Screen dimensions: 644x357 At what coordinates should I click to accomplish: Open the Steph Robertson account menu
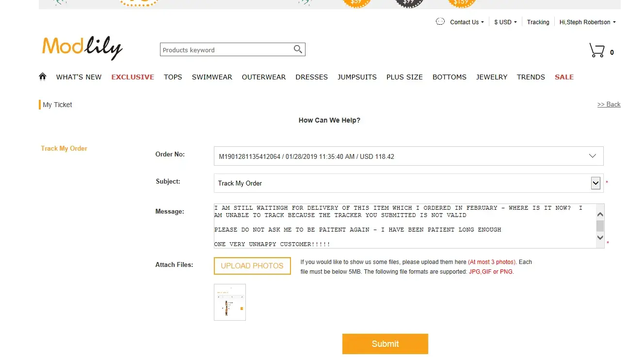coord(587,22)
